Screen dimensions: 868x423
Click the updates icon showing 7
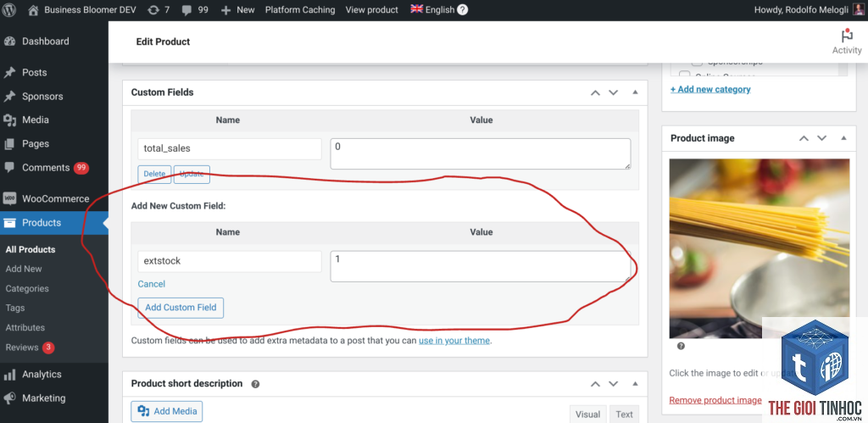[153, 9]
